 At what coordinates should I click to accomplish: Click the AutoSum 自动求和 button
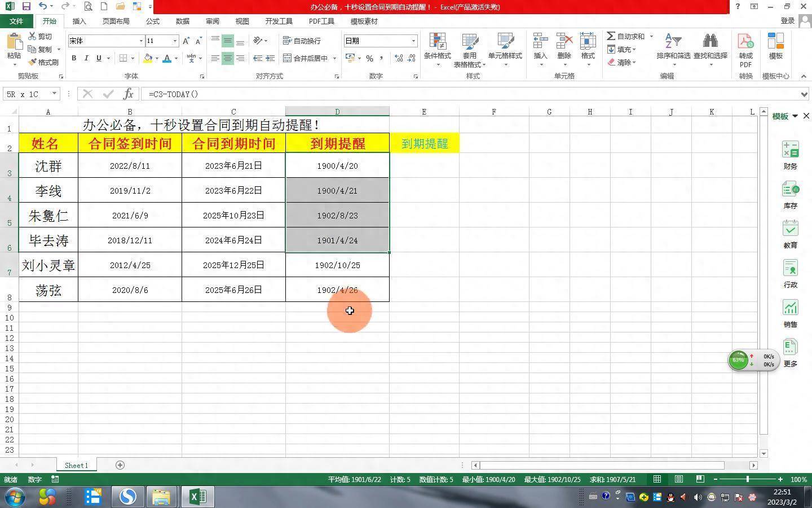[x=626, y=36]
